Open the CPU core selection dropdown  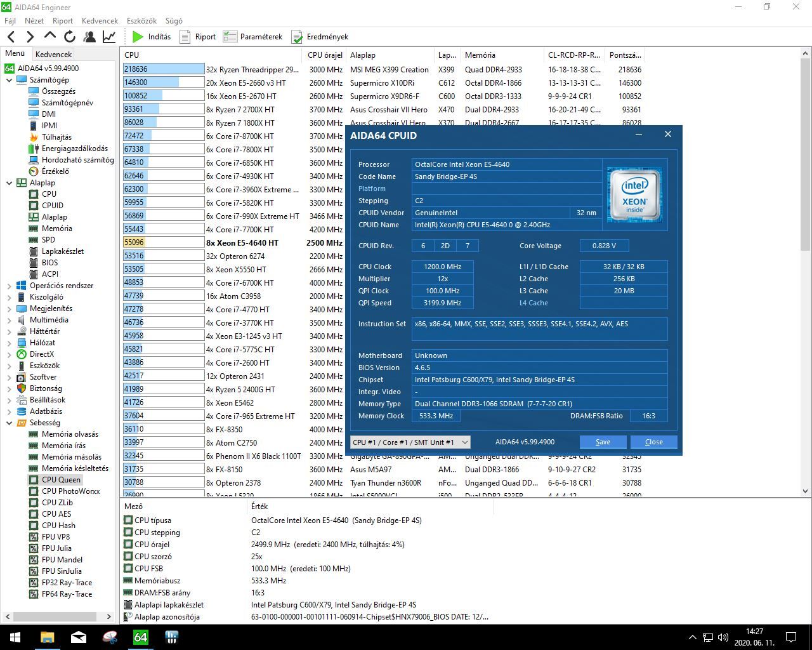click(x=410, y=442)
